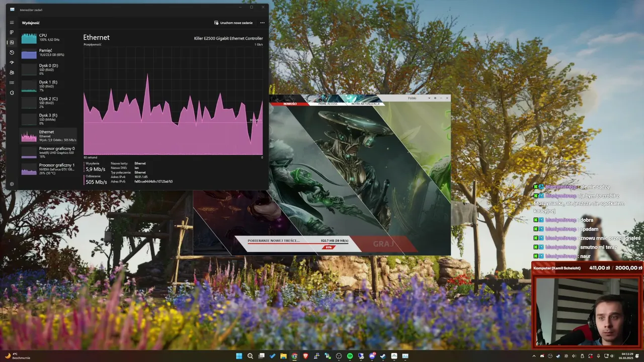This screenshot has width=644, height=362.
Task: Click the Ethernet throughput graph
Action: pos(173,101)
